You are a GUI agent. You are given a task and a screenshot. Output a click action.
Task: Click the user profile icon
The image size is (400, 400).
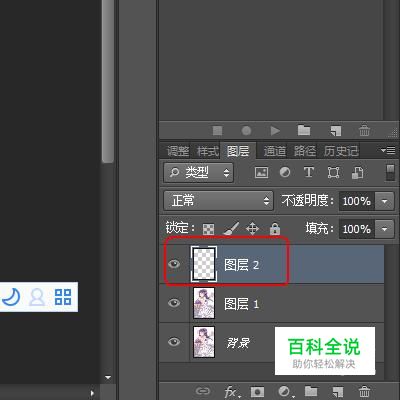(37, 297)
